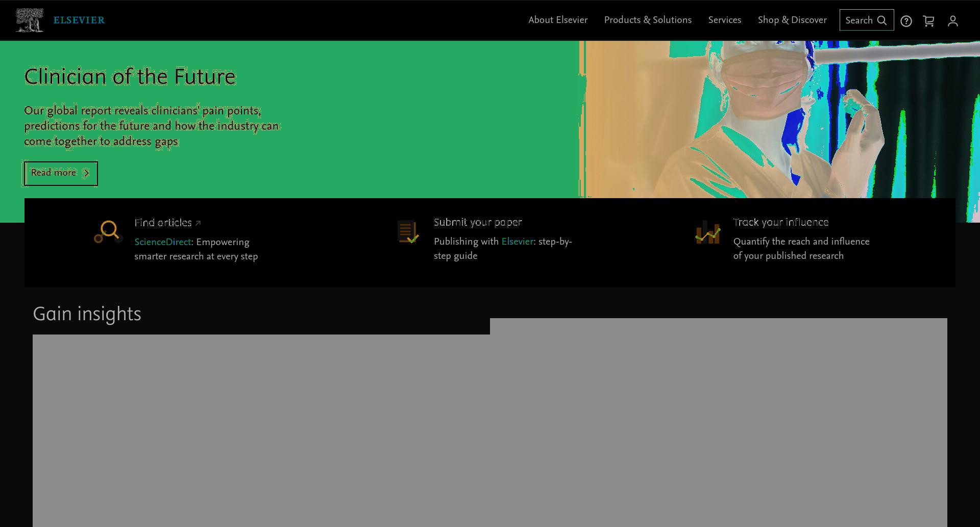Open the ScienceDirect link
This screenshot has height=527, width=980.
[x=163, y=242]
